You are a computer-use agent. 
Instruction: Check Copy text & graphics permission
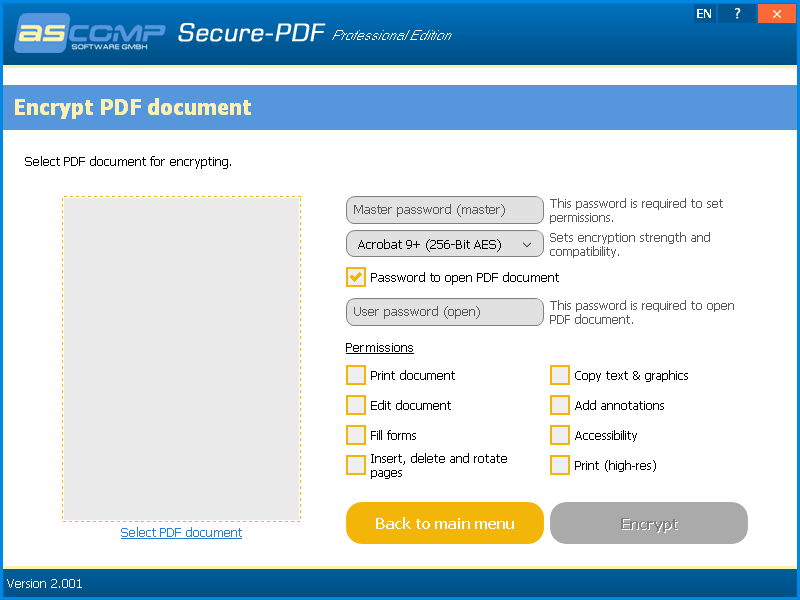click(x=560, y=375)
